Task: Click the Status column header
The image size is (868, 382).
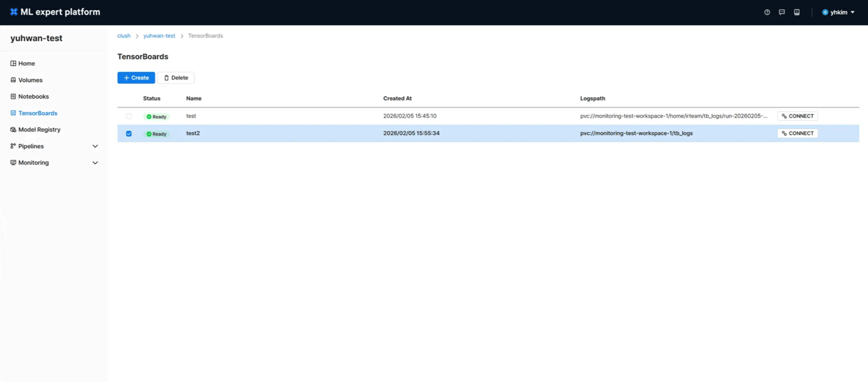Action: tap(152, 99)
